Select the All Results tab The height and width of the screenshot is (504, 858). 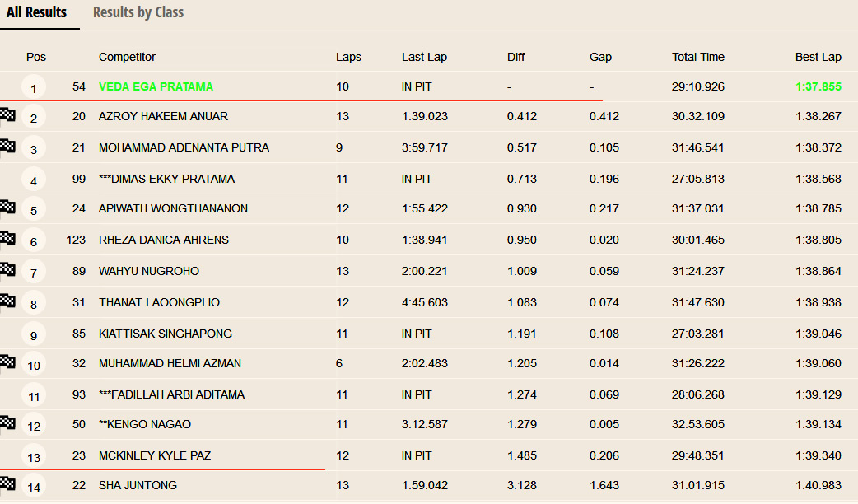click(37, 12)
